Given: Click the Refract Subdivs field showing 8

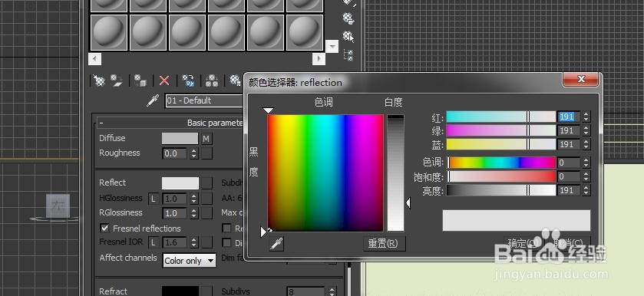Looking at the screenshot, I should click(x=306, y=291).
